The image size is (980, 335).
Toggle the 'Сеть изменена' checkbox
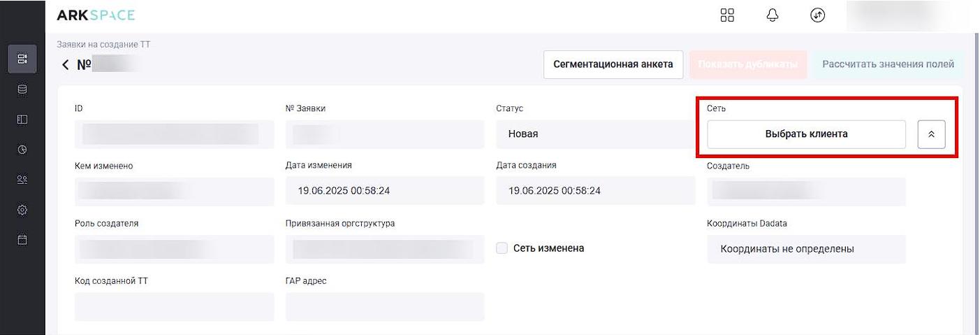click(x=502, y=248)
